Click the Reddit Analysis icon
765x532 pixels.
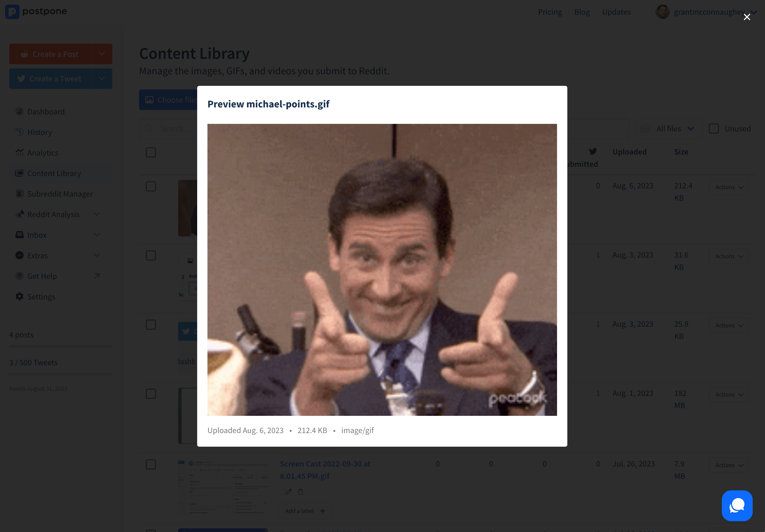(x=20, y=214)
